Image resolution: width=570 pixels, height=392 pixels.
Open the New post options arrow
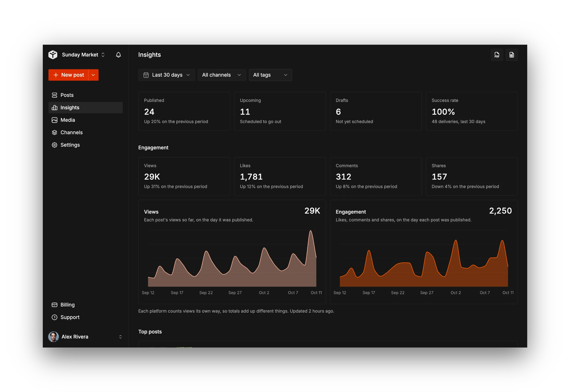pos(93,75)
